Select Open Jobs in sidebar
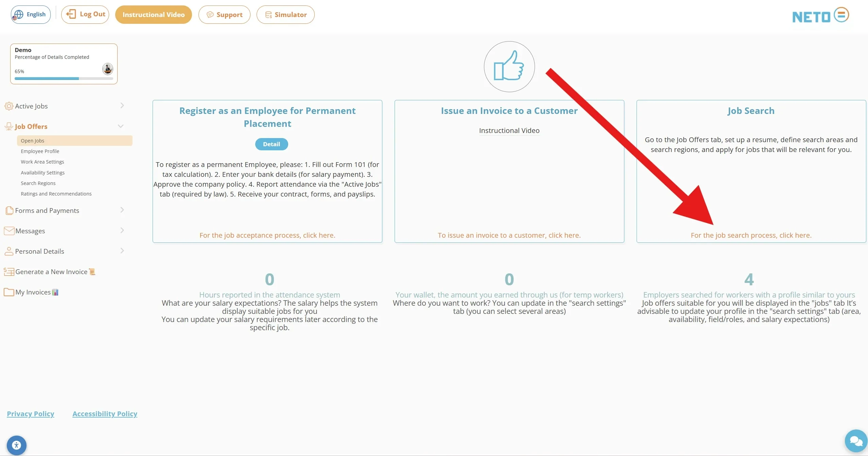 click(x=74, y=141)
